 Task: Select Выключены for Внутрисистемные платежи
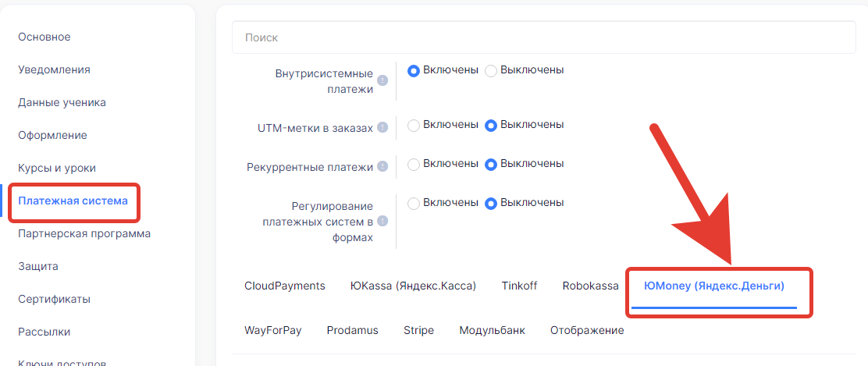tap(491, 71)
